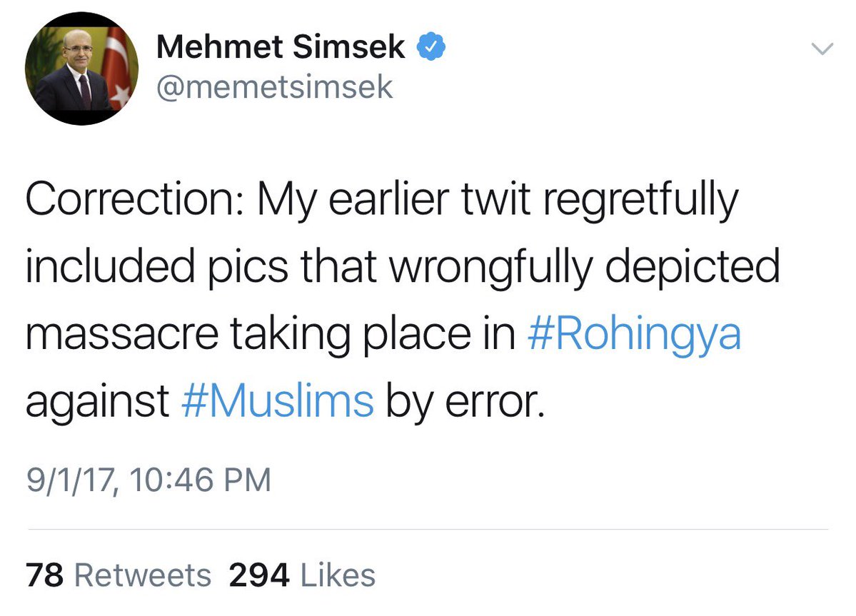View the Likes label list

(x=338, y=575)
